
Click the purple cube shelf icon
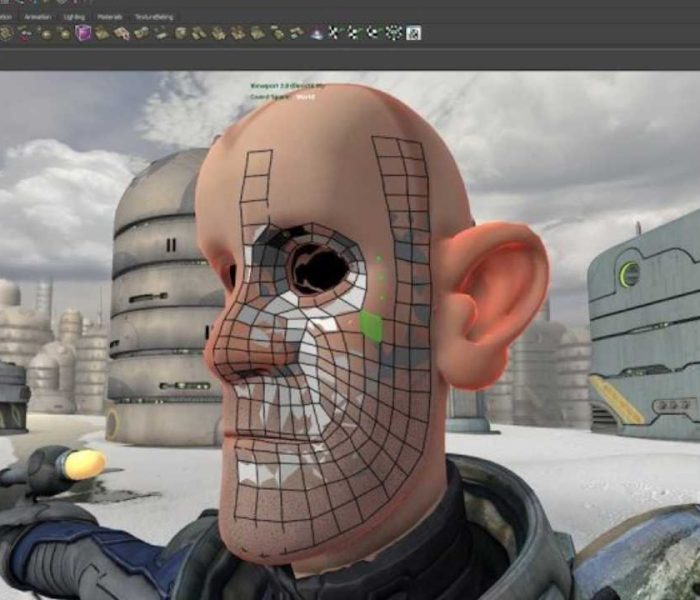(84, 33)
